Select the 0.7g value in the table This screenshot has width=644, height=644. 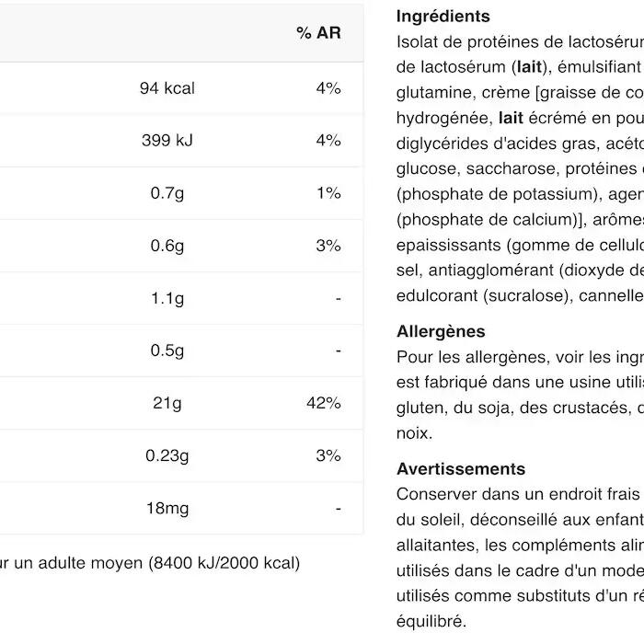point(167,193)
